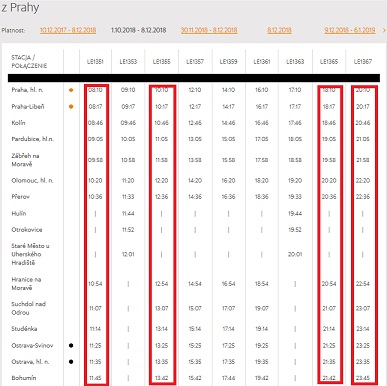Select the 'Platnost:' label
Image resolution: width=387 pixels, height=386 pixels.
[13, 30]
